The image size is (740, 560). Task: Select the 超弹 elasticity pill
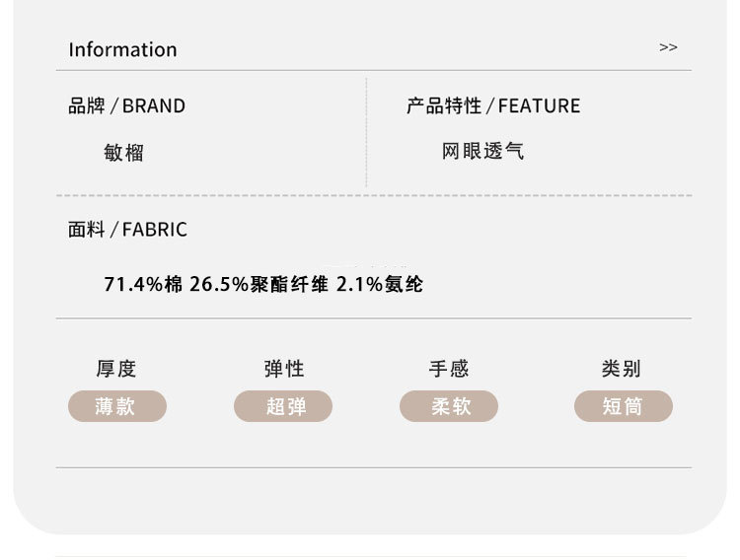[283, 406]
